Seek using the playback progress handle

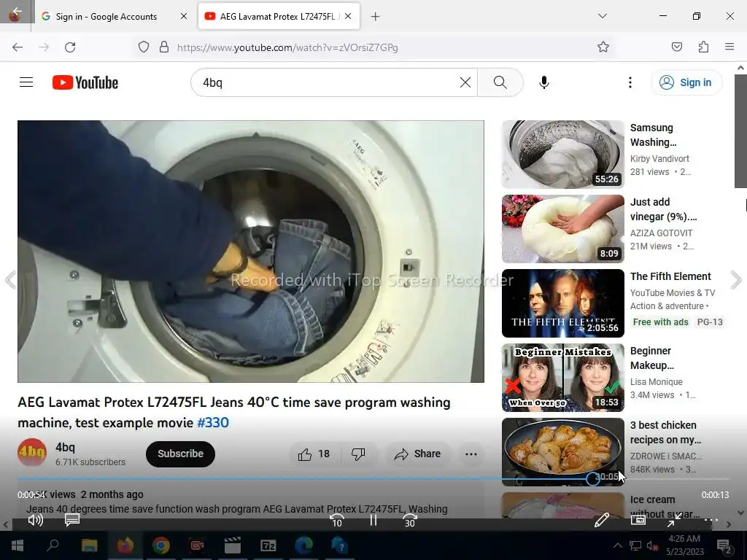point(592,478)
